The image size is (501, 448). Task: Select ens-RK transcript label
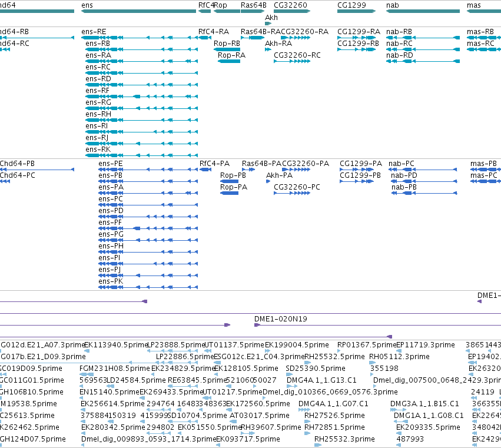coord(98,150)
